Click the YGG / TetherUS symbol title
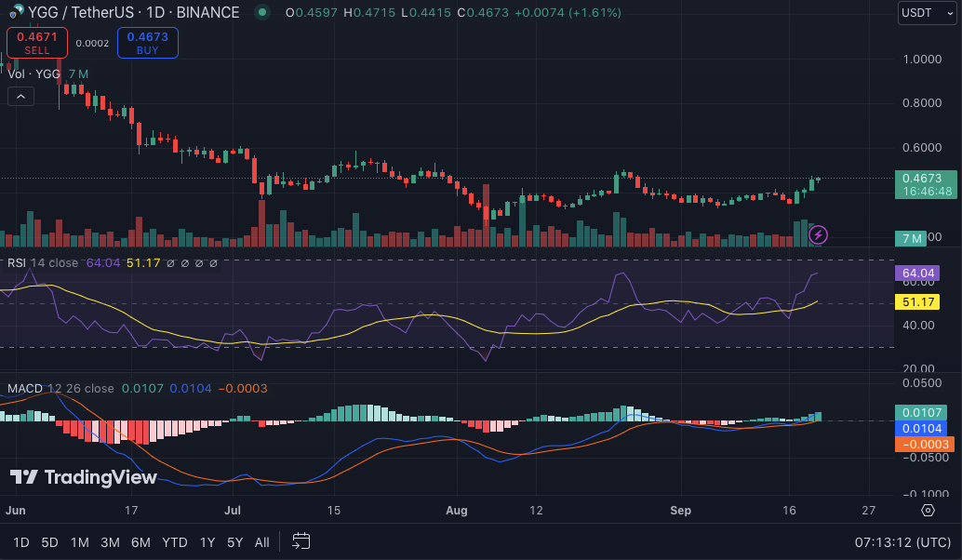This screenshot has width=962, height=560. coord(87,13)
